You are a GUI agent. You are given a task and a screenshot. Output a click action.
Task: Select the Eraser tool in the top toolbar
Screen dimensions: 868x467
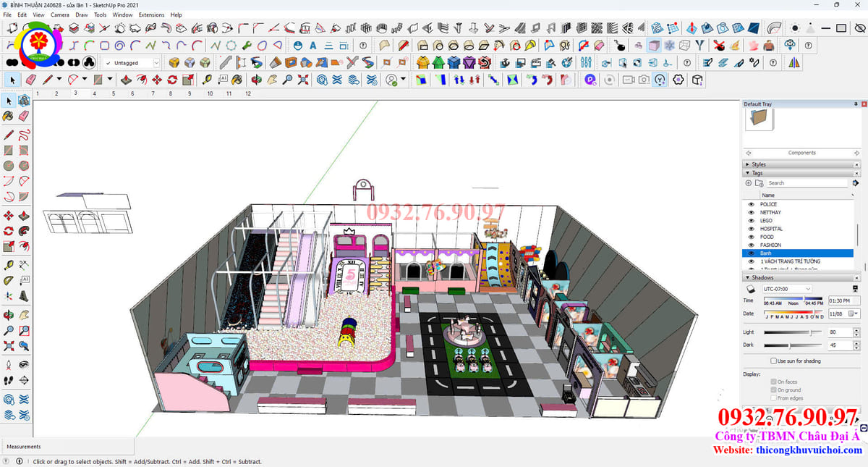pos(30,80)
